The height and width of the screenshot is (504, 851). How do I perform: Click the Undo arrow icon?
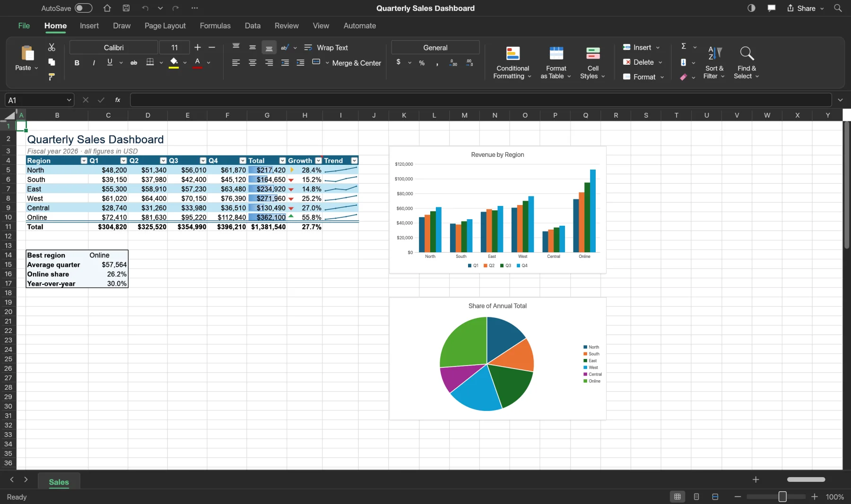(x=145, y=8)
